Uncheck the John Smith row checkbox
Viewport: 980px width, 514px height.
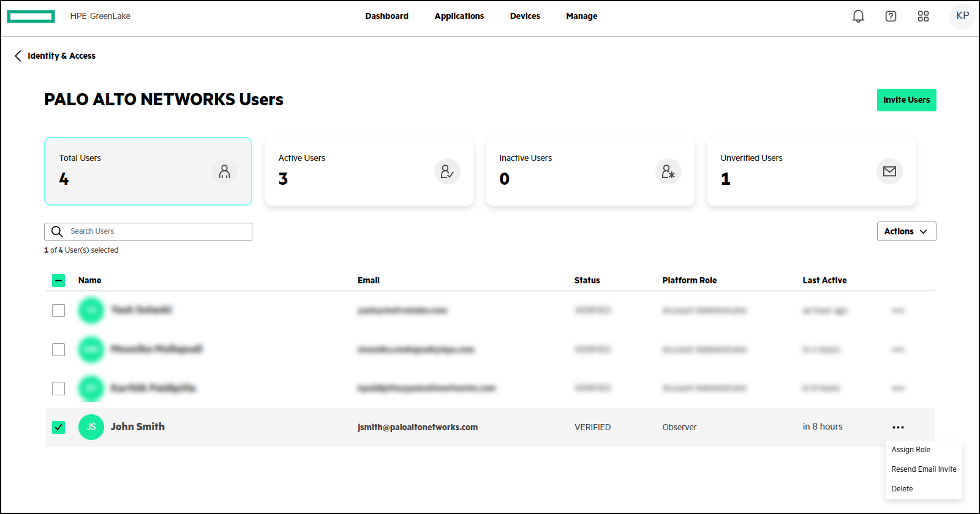tap(59, 427)
